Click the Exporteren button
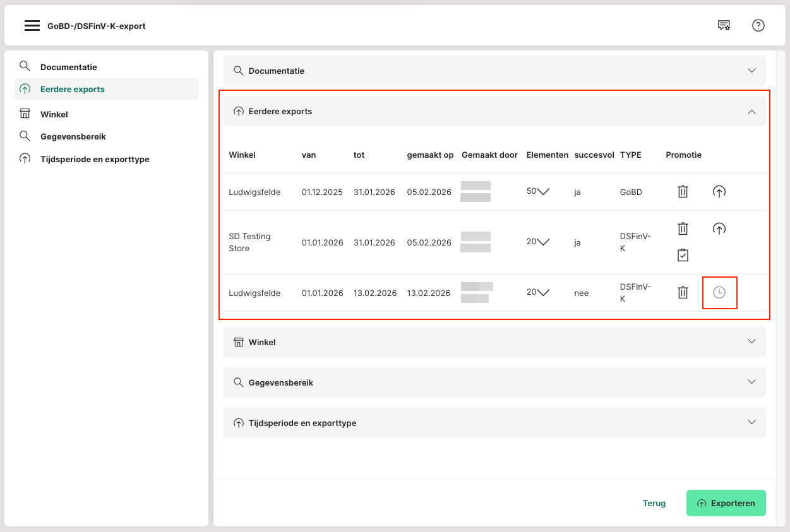 click(x=726, y=503)
